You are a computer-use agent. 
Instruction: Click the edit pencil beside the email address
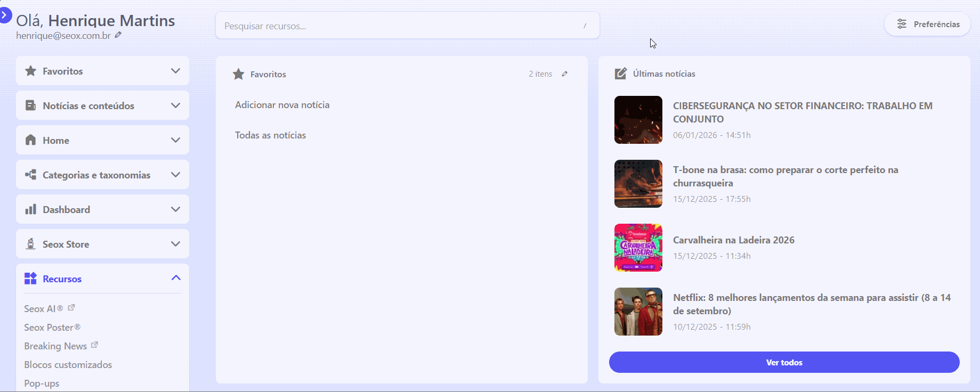(x=118, y=35)
